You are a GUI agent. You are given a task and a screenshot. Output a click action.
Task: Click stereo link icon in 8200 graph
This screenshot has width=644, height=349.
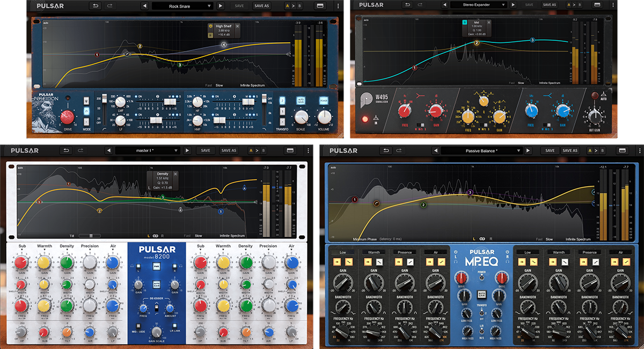[x=155, y=236]
